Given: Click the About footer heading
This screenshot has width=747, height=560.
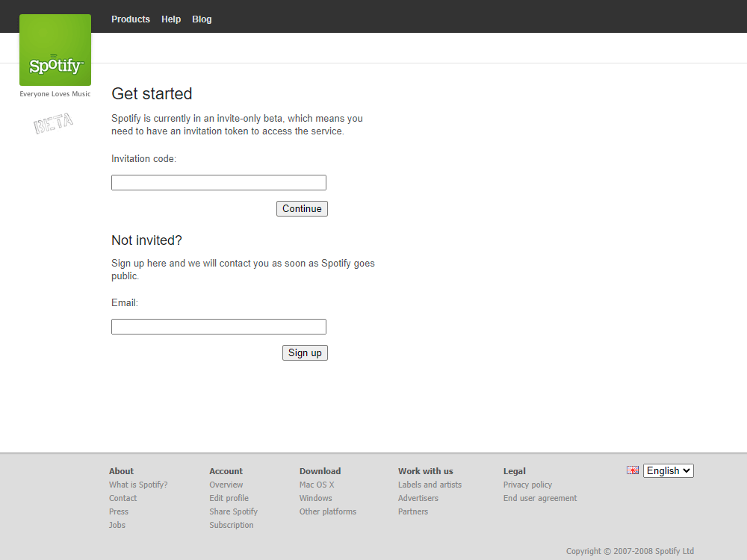Looking at the screenshot, I should click(122, 471).
